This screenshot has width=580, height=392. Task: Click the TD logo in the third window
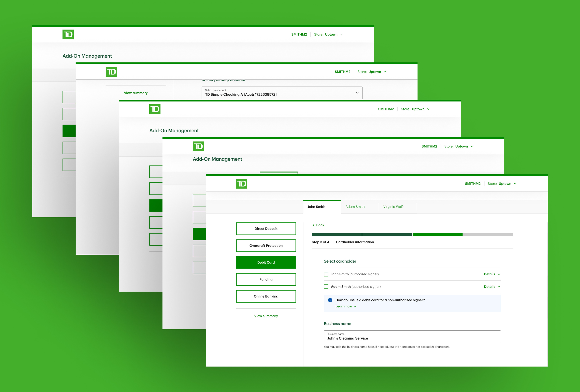(155, 109)
